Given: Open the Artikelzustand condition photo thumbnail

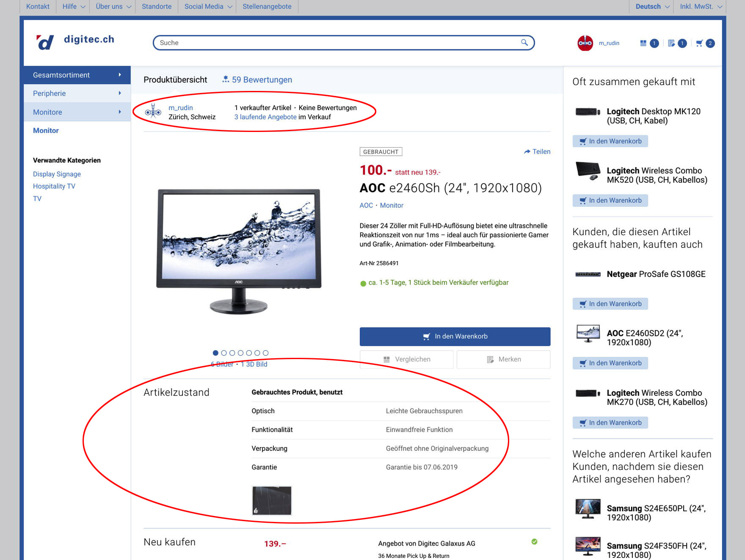Looking at the screenshot, I should (x=272, y=500).
